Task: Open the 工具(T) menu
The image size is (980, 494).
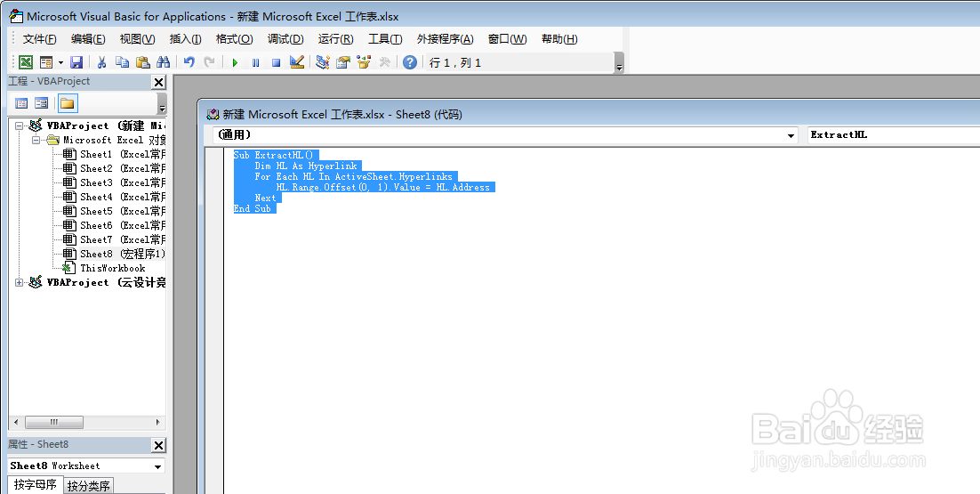Action: [x=385, y=39]
